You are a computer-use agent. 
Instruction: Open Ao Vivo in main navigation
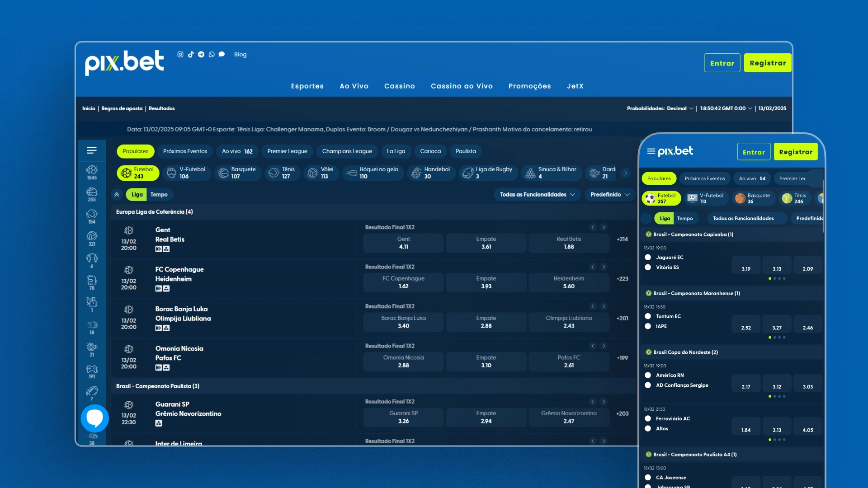pyautogui.click(x=354, y=86)
